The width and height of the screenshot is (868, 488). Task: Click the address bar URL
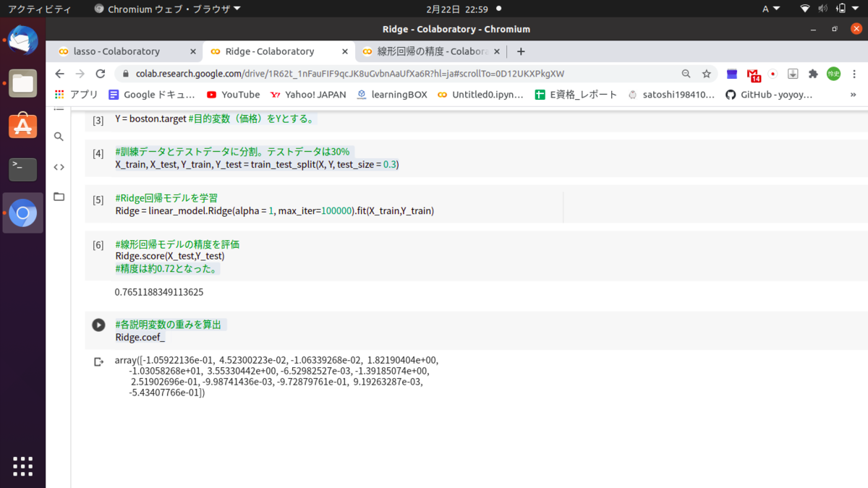click(350, 74)
